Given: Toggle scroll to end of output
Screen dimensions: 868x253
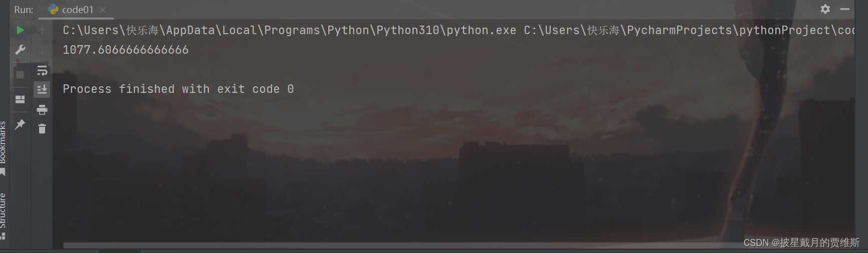Looking at the screenshot, I should point(42,89).
